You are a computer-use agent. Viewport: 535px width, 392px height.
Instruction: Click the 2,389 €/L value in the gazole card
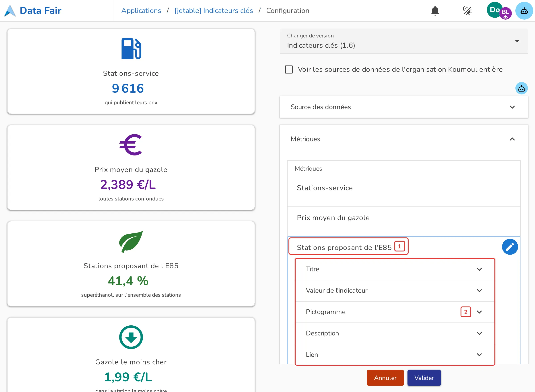[x=128, y=185]
